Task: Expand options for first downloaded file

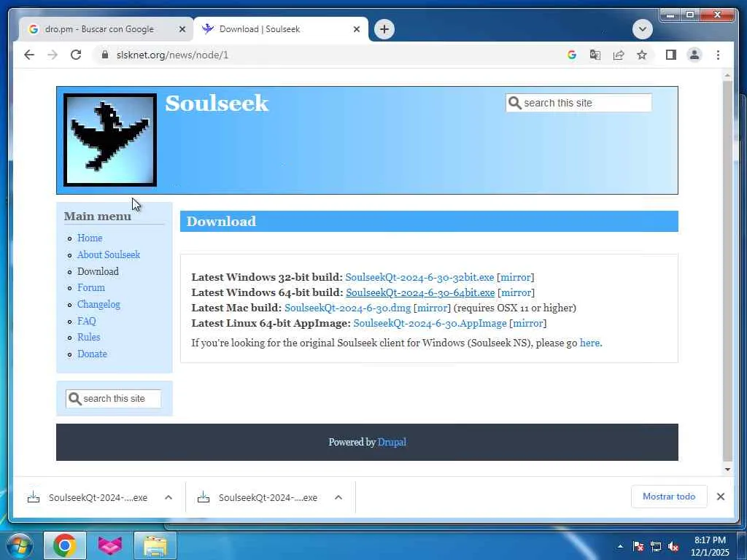Action: click(x=169, y=497)
